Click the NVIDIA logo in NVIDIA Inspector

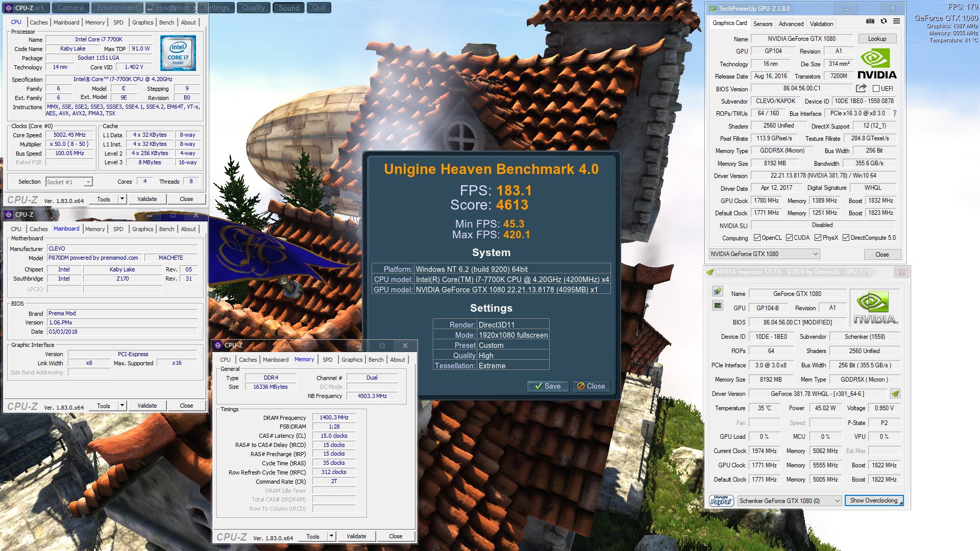pyautogui.click(x=876, y=308)
